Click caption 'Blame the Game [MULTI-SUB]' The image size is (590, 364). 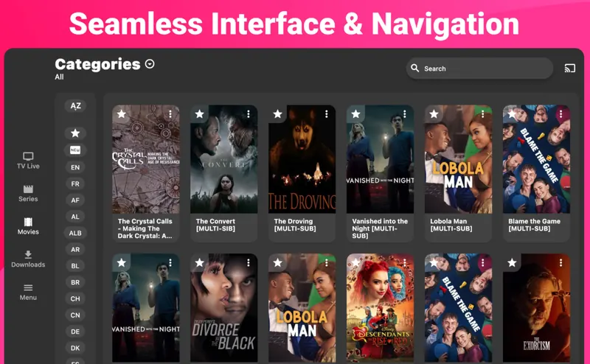tap(534, 225)
